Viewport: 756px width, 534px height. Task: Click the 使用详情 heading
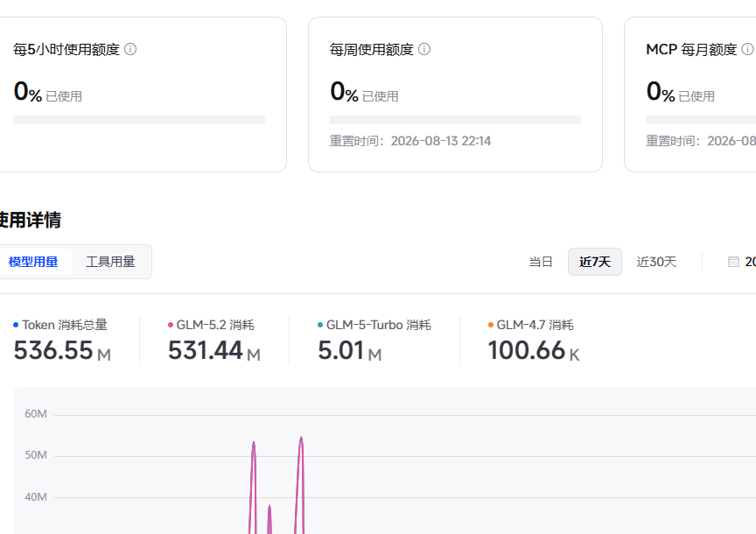(x=31, y=220)
